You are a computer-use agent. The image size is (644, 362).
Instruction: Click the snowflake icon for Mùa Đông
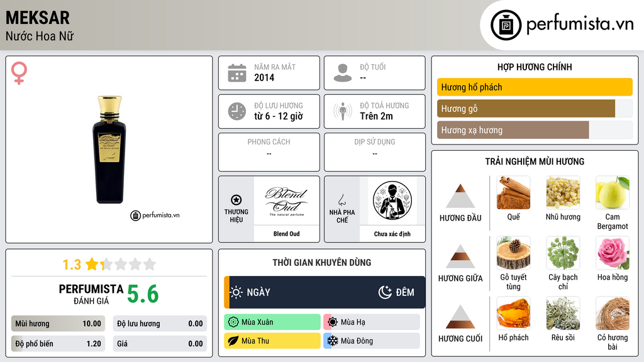[333, 341]
